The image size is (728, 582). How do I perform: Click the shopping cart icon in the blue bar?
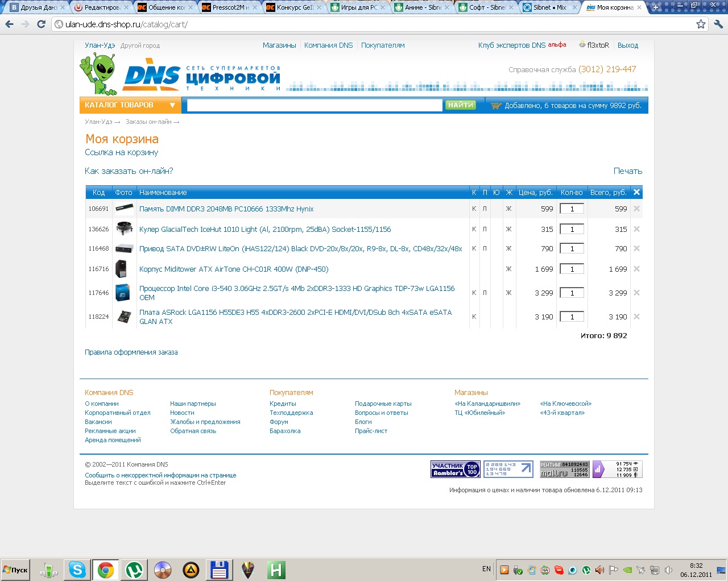[x=496, y=106]
